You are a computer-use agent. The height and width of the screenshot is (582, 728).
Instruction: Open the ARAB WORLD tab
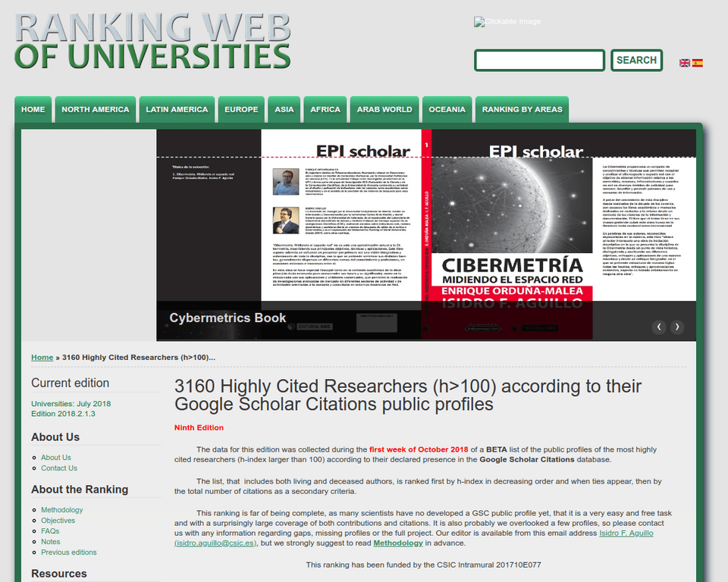384,110
